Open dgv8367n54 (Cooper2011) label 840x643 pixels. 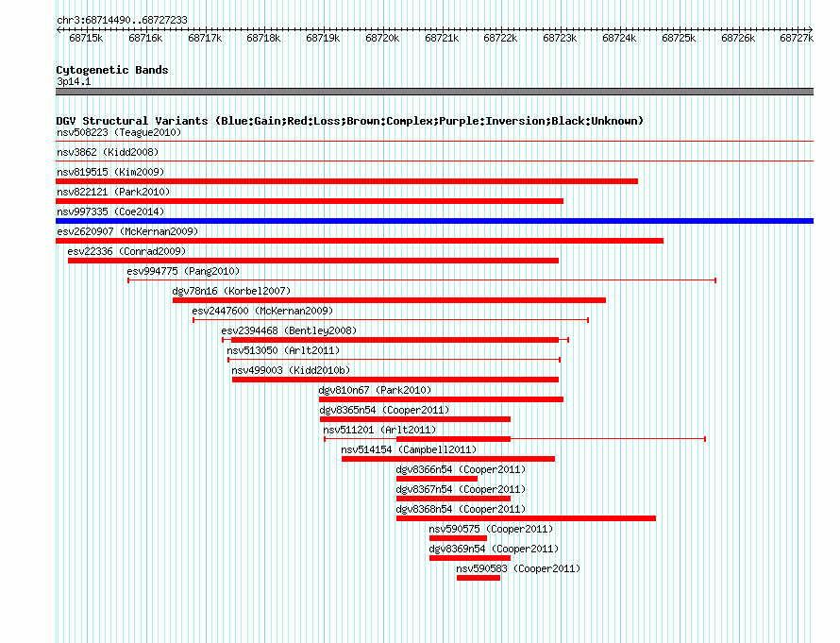tap(461, 489)
